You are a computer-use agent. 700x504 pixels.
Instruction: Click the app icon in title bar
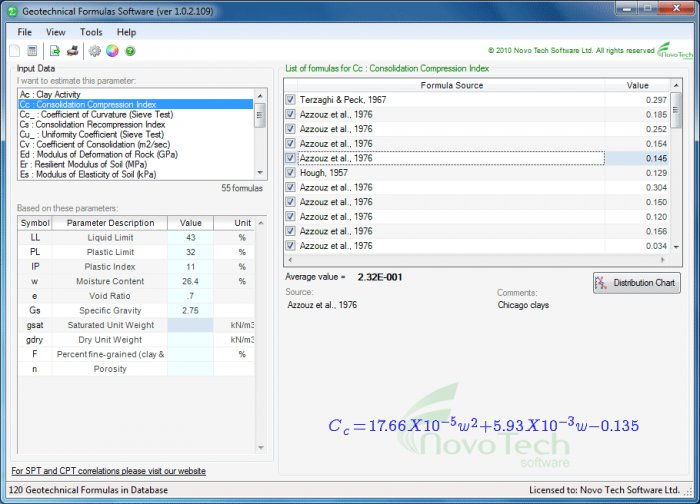13,12
